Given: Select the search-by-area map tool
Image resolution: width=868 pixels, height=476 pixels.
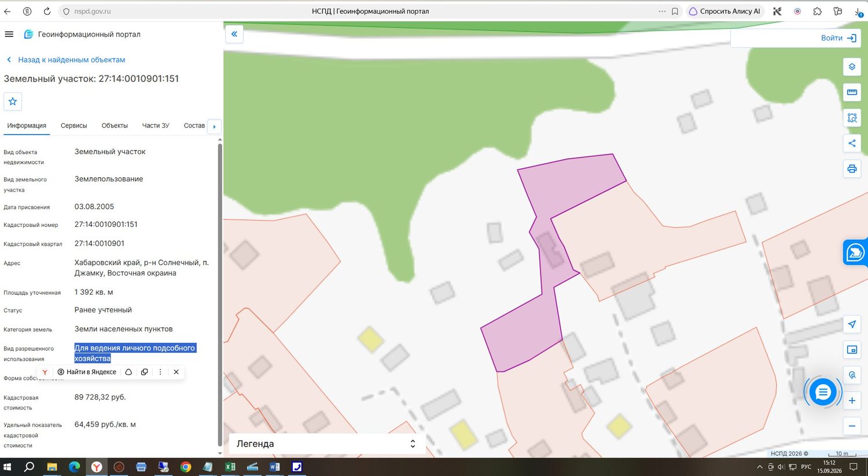Looking at the screenshot, I should tap(852, 118).
